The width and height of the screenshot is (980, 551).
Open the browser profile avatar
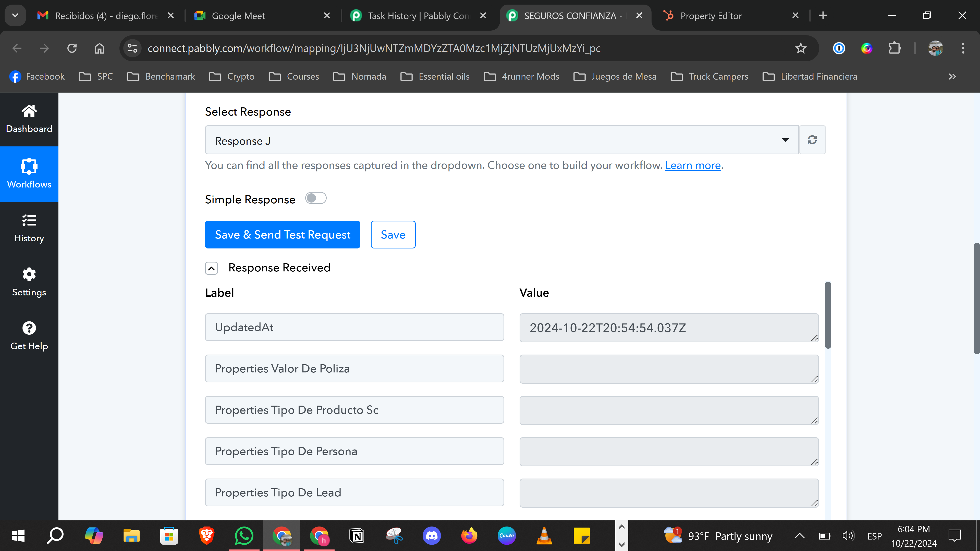point(936,48)
